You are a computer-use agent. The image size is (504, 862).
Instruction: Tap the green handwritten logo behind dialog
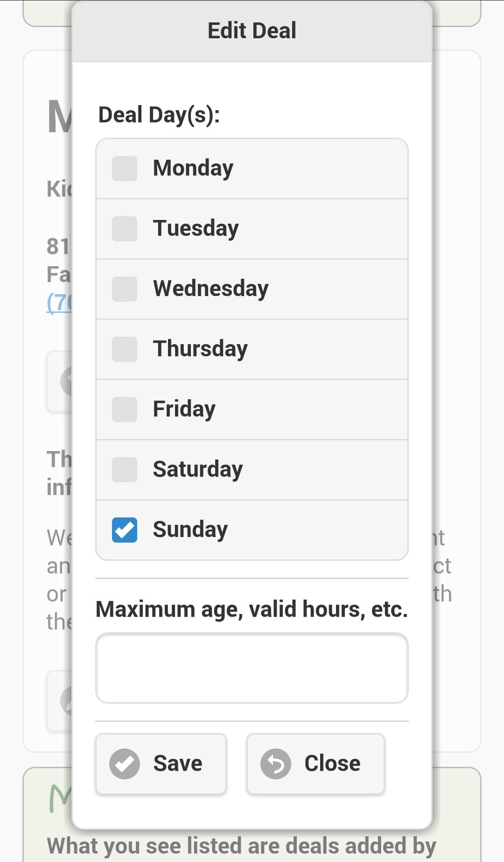61,798
